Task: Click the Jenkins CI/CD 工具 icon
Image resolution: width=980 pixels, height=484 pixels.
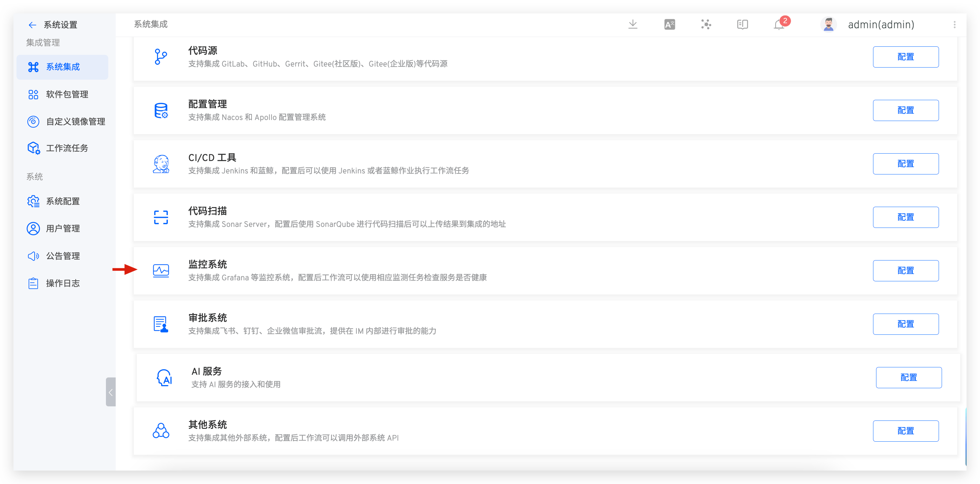Action: tap(161, 164)
